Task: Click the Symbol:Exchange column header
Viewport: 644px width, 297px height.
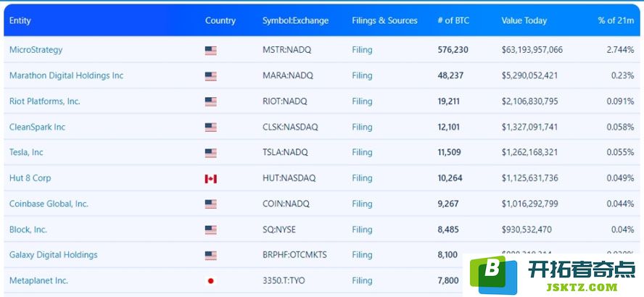Action: pos(295,20)
